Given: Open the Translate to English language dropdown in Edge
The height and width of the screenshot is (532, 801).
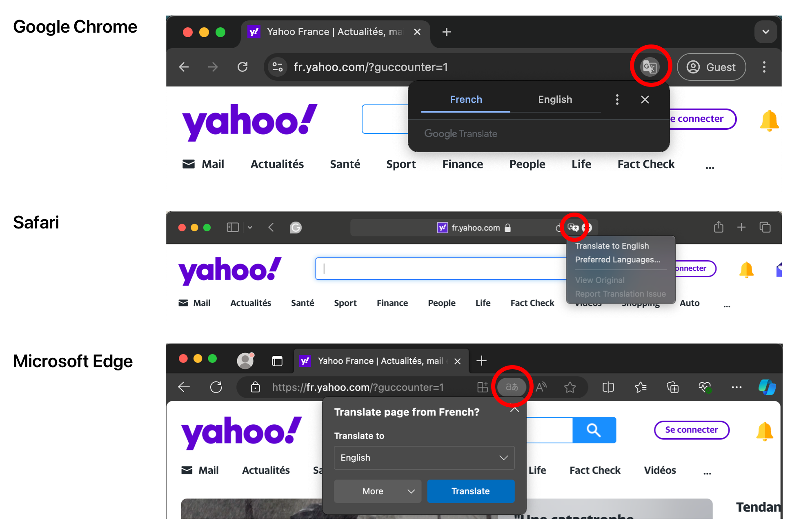Looking at the screenshot, I should [x=424, y=458].
